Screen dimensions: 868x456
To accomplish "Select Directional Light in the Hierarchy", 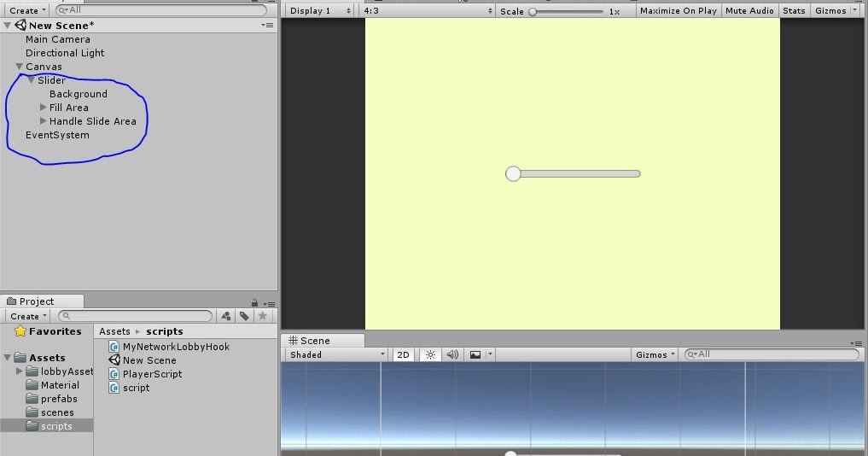I will [65, 53].
